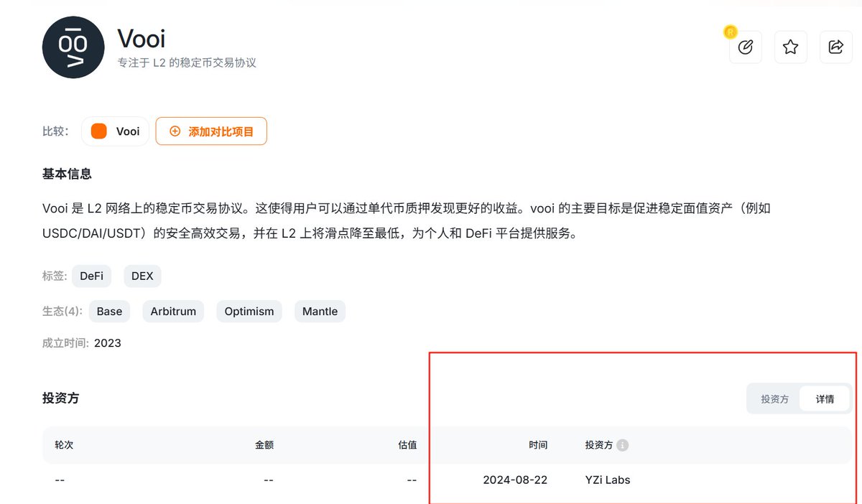Click YZi Labs investor name
The width and height of the screenshot is (862, 504).
point(608,480)
